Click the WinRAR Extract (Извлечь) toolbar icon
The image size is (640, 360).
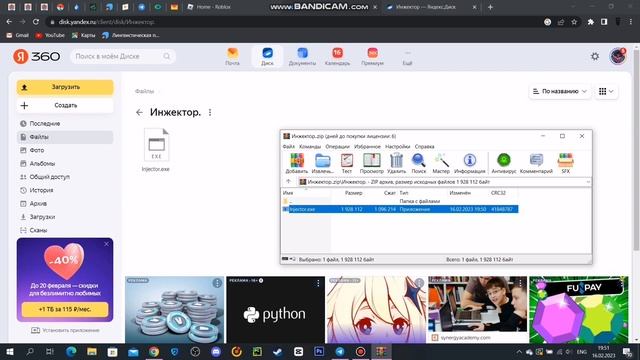pos(322,163)
